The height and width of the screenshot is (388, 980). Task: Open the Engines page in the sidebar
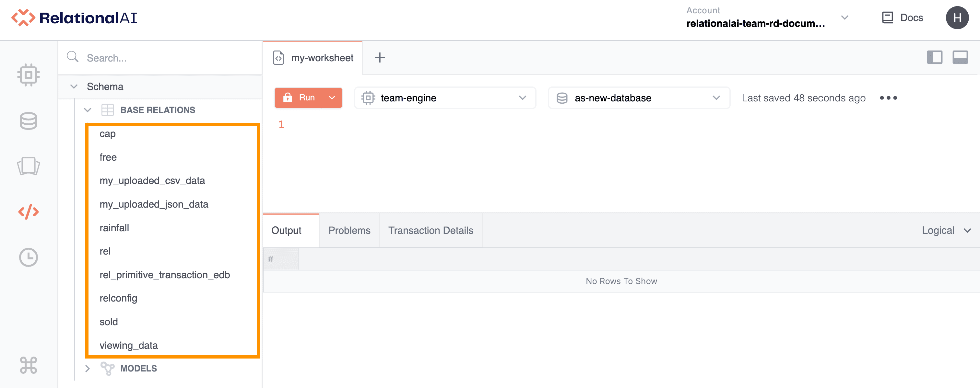pos(28,75)
